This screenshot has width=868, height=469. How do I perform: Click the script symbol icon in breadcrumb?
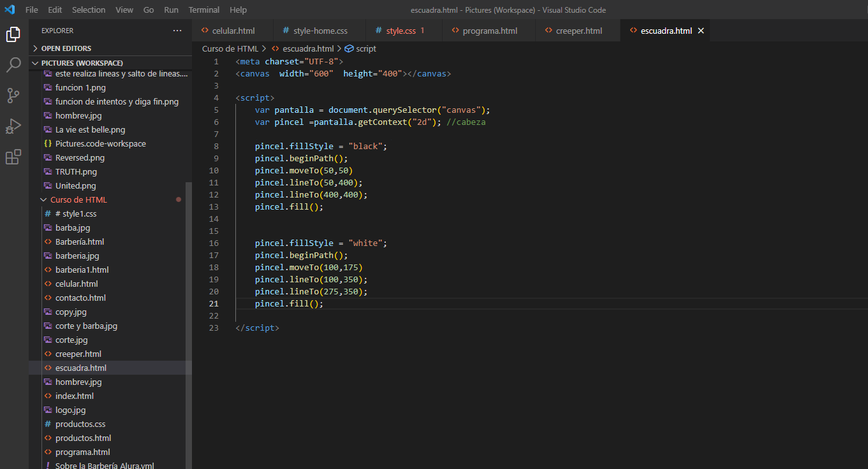(x=349, y=48)
